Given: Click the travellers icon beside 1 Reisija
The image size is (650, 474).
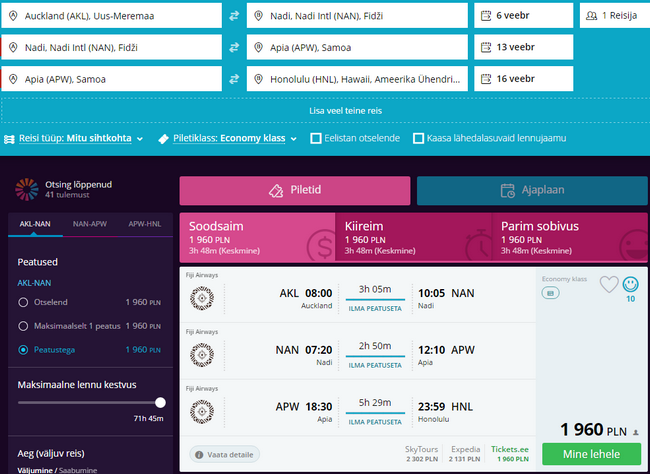Looking at the screenshot, I should click(592, 16).
